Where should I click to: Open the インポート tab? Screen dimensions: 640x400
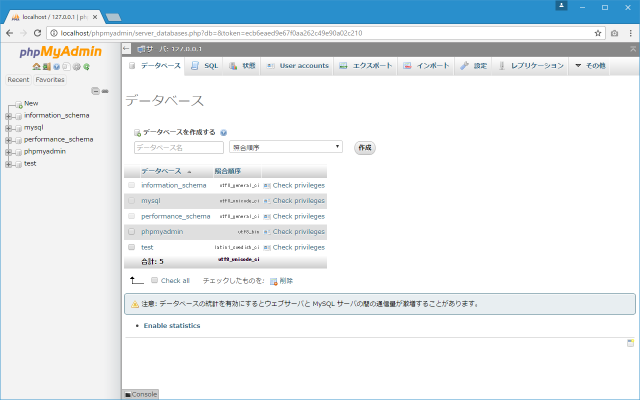426,66
